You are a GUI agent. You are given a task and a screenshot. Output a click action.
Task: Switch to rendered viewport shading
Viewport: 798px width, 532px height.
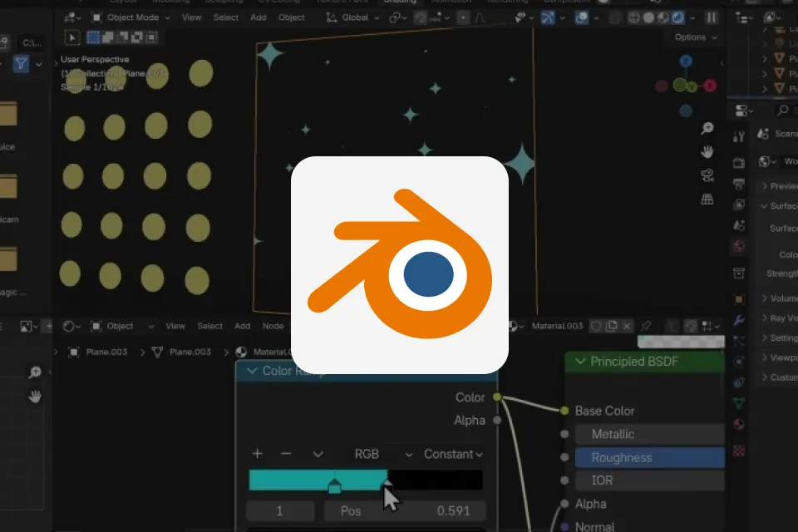678,17
